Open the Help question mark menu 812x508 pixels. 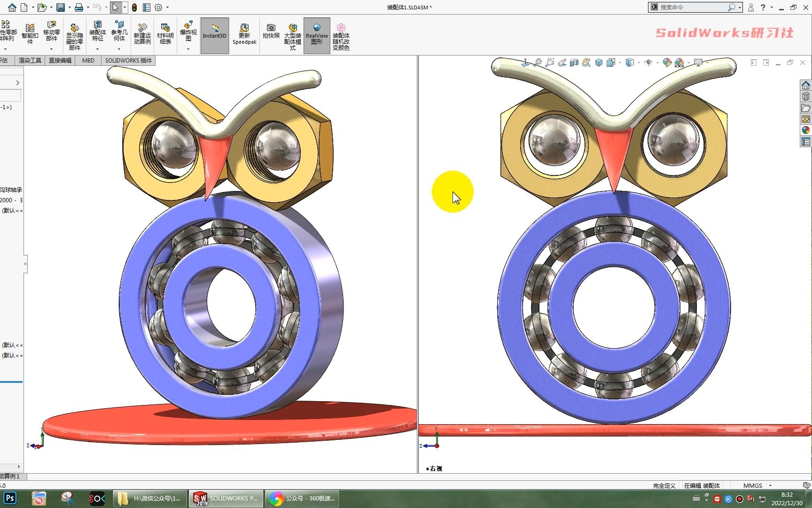(763, 8)
